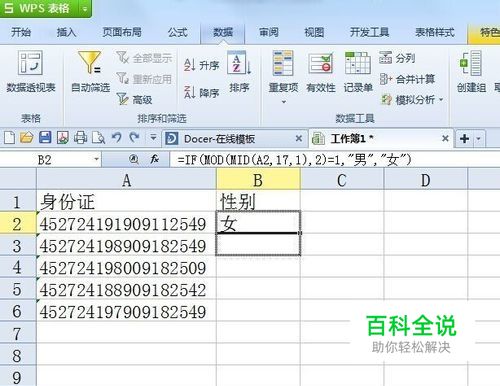The height and width of the screenshot is (386, 500).
Task: Expand the quick access toolbar customize arrow
Action: click(x=153, y=137)
